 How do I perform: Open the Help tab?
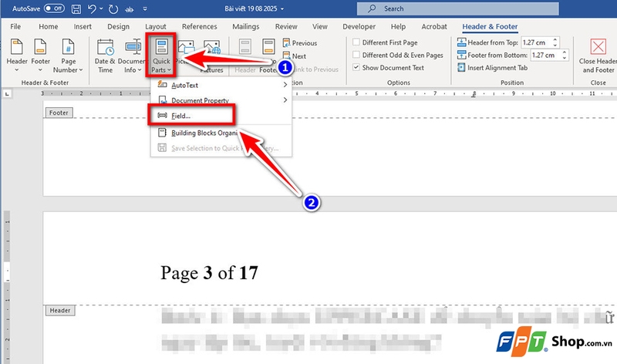398,26
